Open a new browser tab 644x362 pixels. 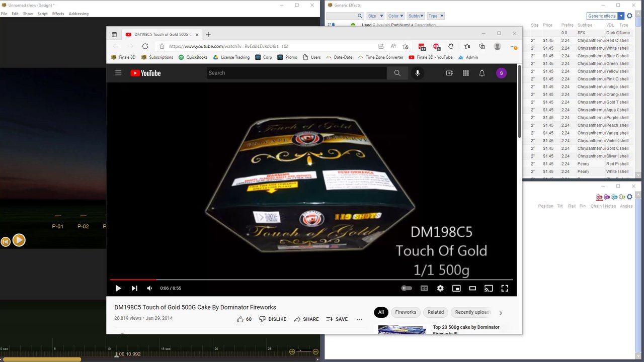point(208,34)
